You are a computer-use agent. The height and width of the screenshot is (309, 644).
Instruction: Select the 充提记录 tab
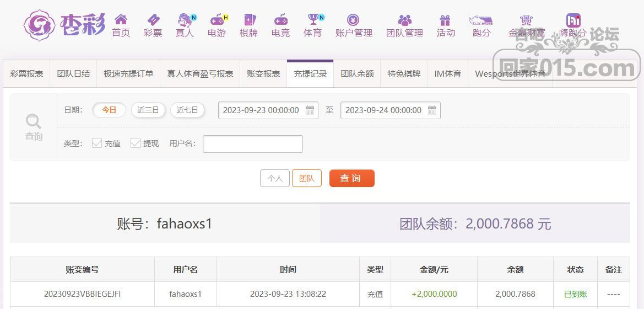pos(310,73)
